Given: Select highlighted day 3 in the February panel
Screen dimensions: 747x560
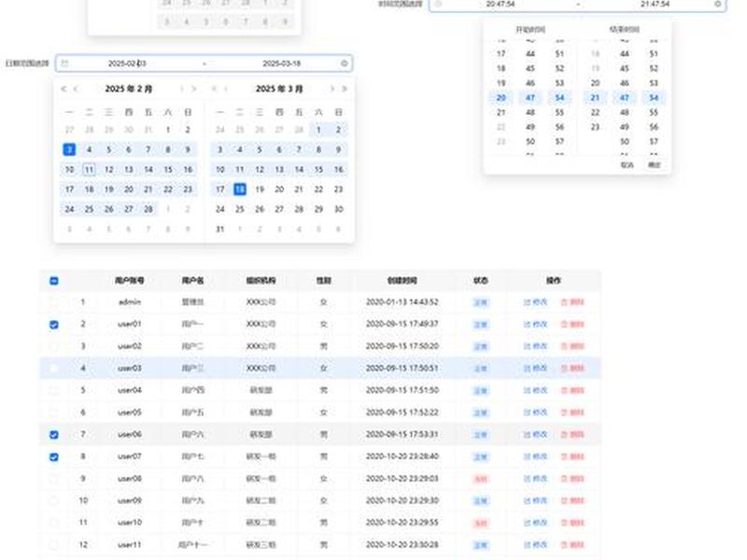Looking at the screenshot, I should click(x=69, y=149).
